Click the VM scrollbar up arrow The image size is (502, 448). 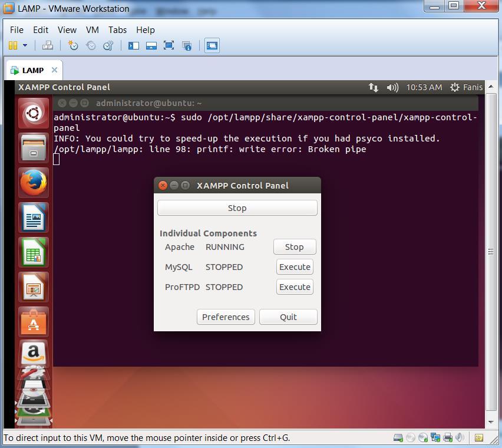(491, 87)
